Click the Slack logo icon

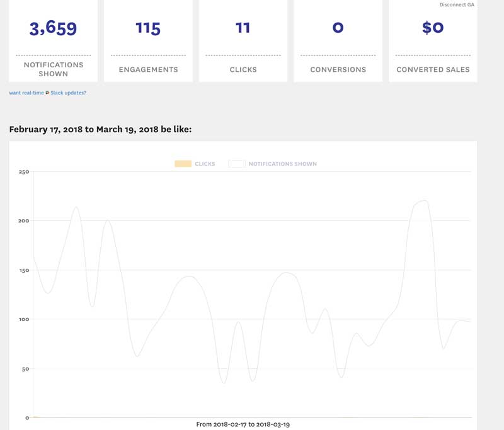pos(49,93)
